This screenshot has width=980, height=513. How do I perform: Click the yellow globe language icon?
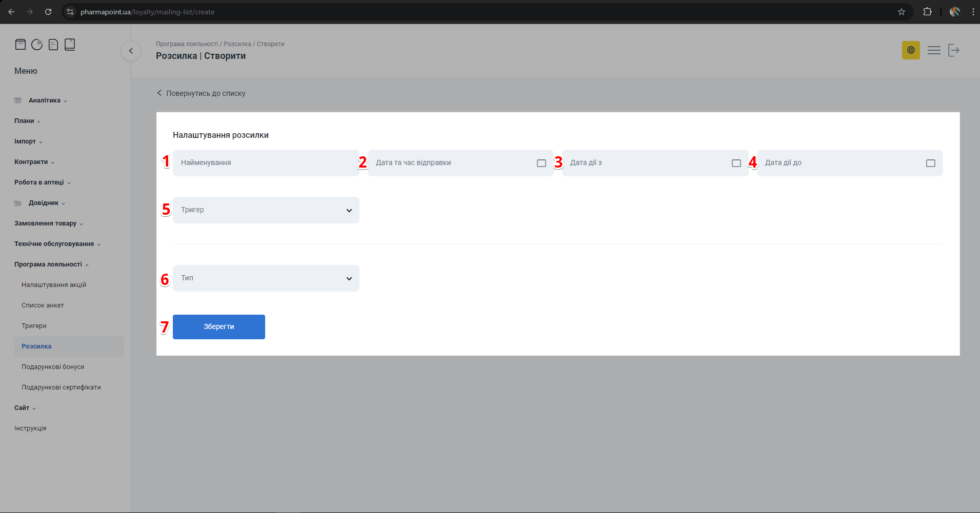(911, 50)
